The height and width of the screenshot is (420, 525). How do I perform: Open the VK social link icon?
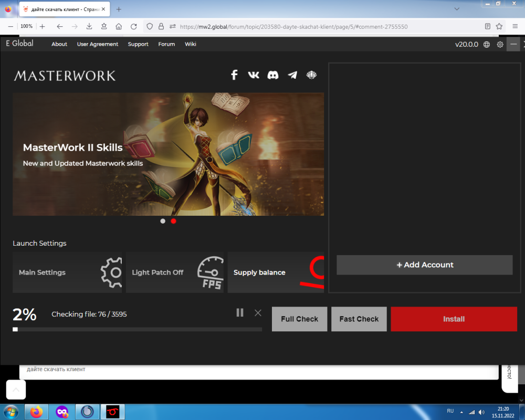click(253, 75)
